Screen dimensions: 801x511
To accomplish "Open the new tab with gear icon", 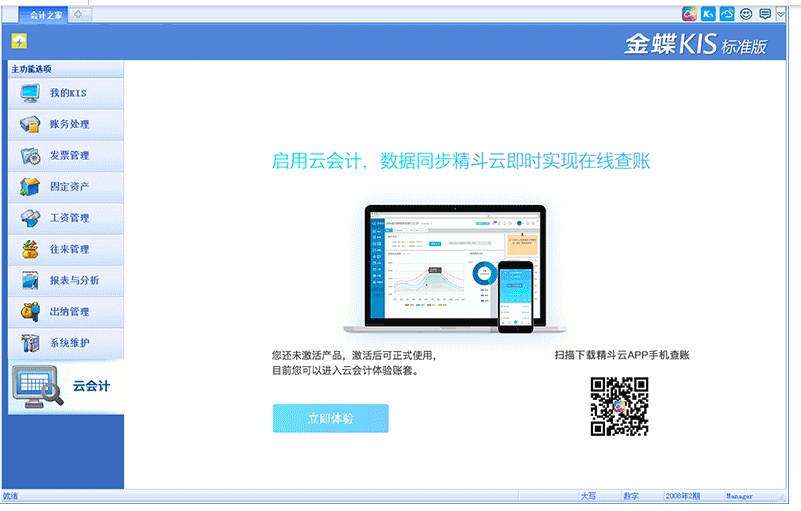I will pyautogui.click(x=79, y=14).
